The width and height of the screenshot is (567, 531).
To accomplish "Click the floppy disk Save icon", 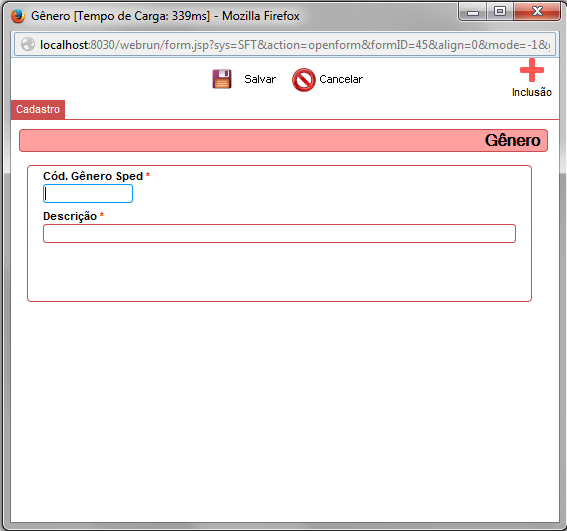I will pos(222,79).
